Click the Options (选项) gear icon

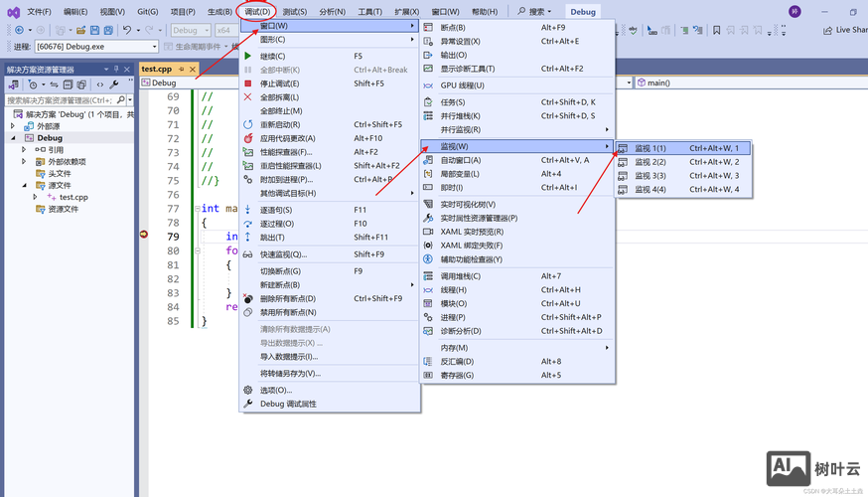point(247,390)
